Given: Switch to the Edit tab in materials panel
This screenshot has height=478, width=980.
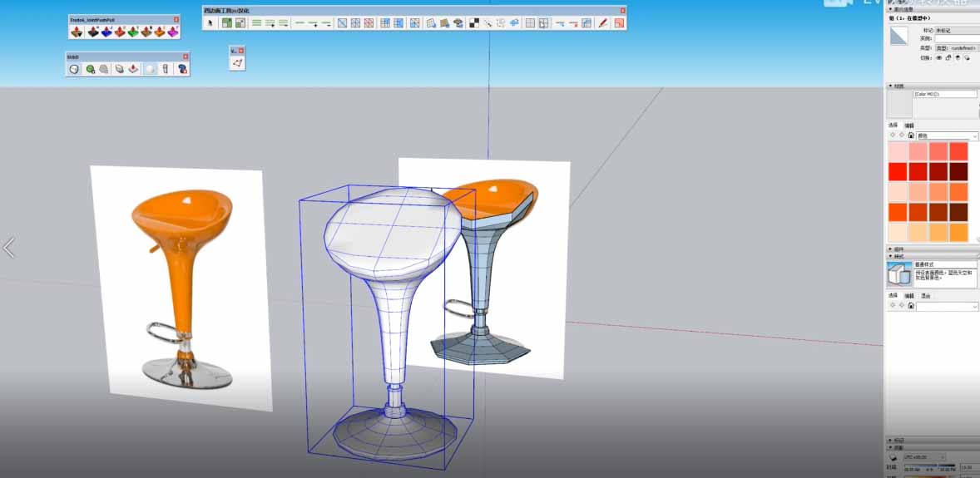Looking at the screenshot, I should (x=909, y=126).
